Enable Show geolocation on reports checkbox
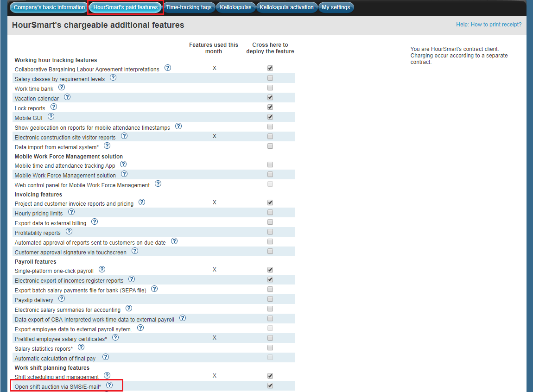This screenshot has width=533, height=392. click(x=270, y=126)
